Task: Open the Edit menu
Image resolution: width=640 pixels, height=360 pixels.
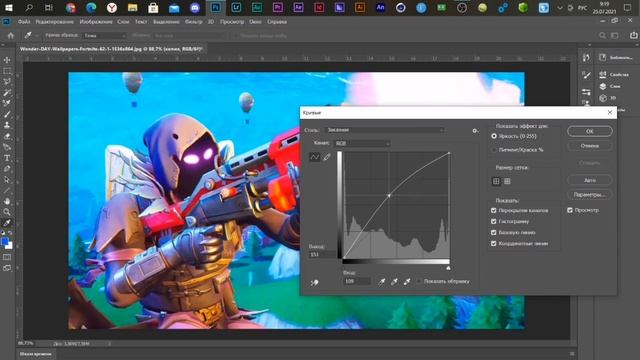Action: click(x=55, y=22)
